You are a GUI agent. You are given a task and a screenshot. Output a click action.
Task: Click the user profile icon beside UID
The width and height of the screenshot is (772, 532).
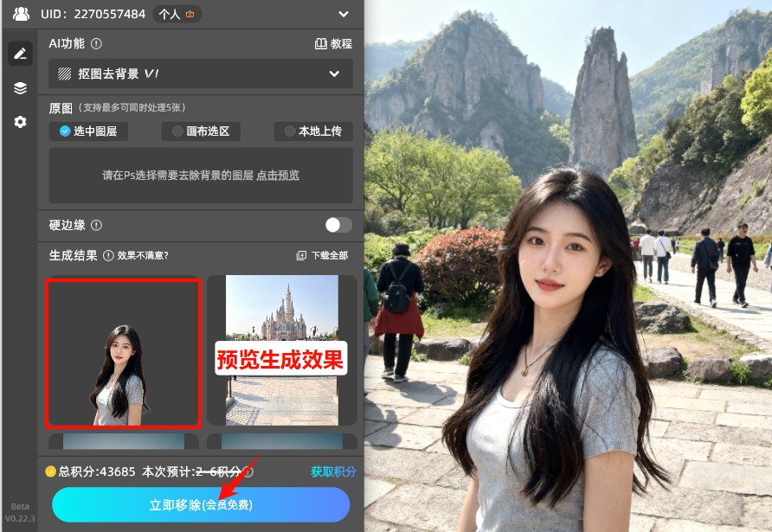20,14
